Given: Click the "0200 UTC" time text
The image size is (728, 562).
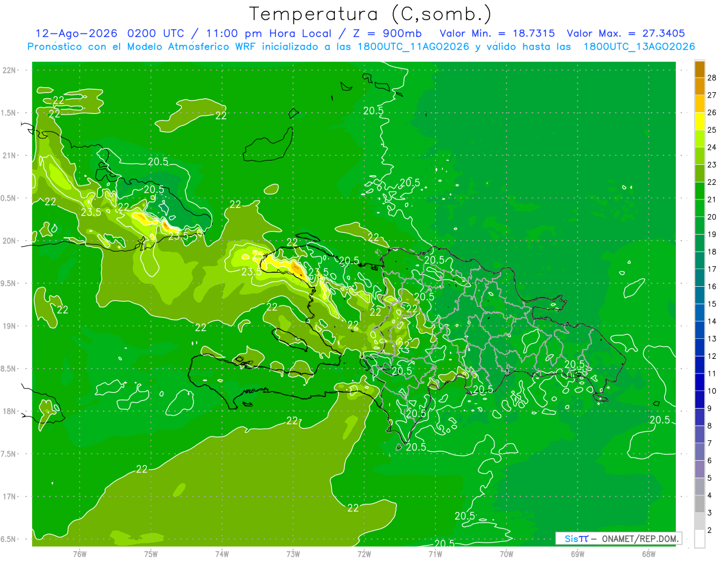Looking at the screenshot, I should click(x=157, y=33).
